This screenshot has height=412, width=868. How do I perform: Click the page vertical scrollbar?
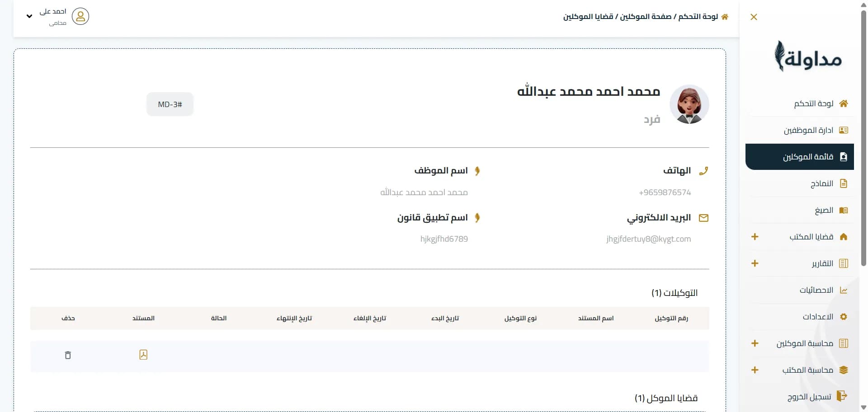(x=863, y=138)
